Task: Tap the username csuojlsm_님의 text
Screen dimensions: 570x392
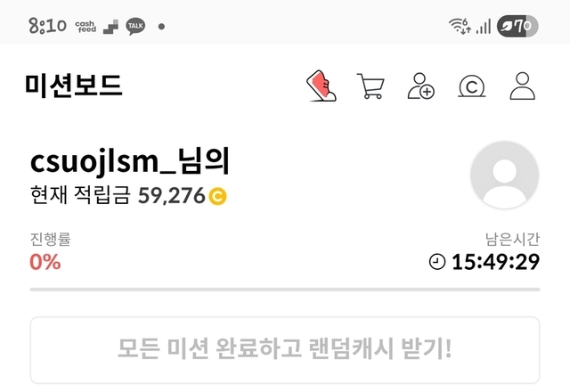Action: click(x=130, y=161)
